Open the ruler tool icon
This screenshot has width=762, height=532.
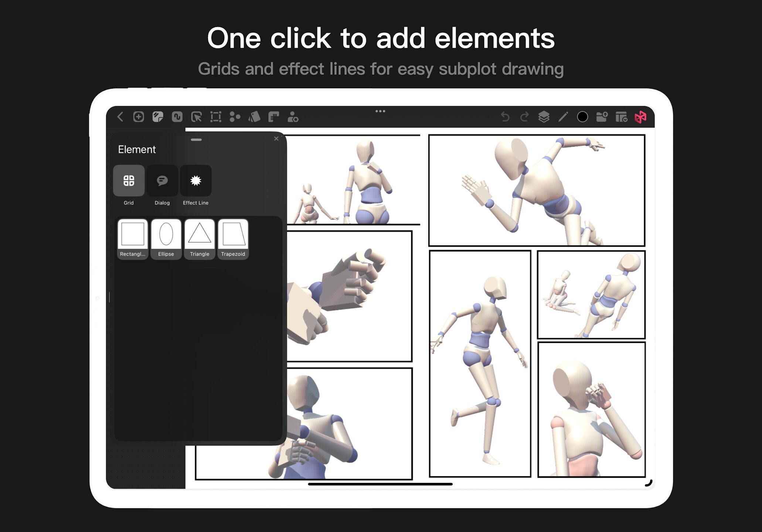point(273,117)
